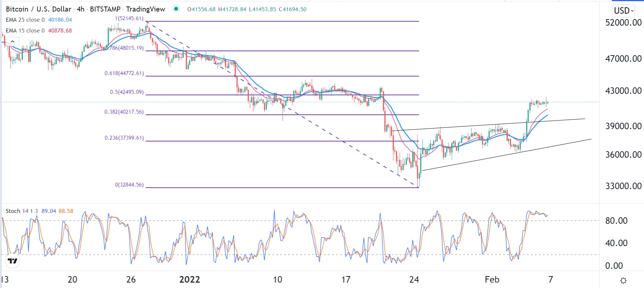Click the 26 date label on time axis
The image size is (644, 288).
131,279
